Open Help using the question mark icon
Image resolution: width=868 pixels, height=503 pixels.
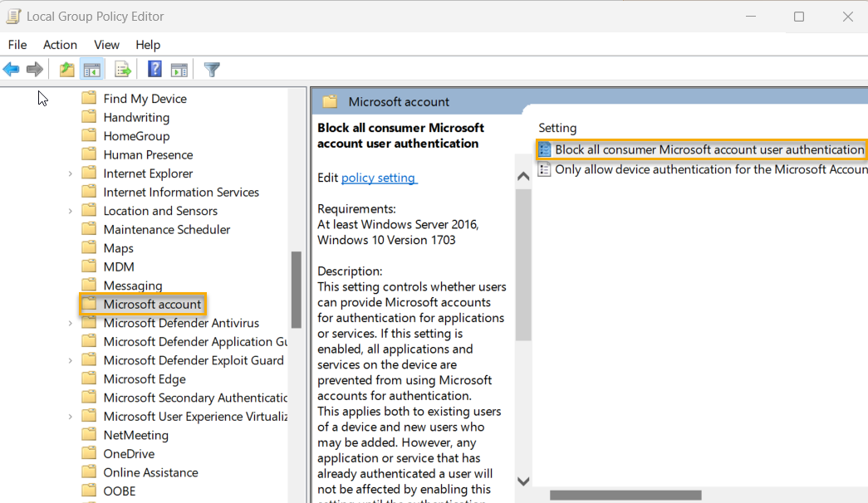pyautogui.click(x=154, y=69)
